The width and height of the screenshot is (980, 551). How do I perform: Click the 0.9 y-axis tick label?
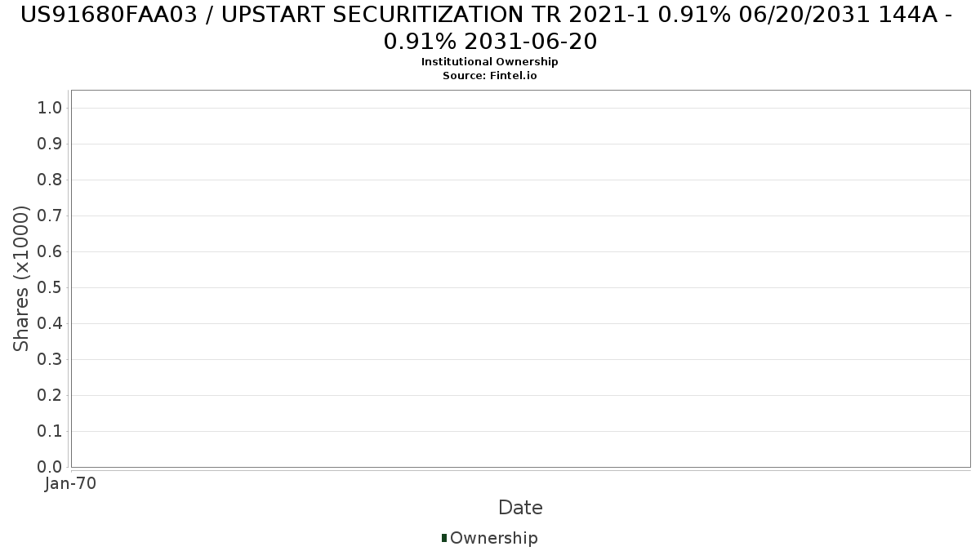(50, 144)
